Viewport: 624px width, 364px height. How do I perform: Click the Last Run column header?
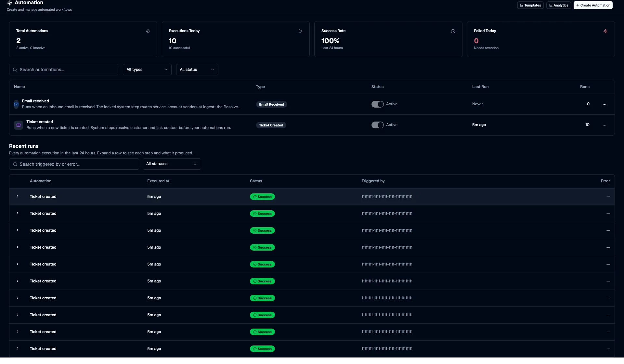point(480,87)
